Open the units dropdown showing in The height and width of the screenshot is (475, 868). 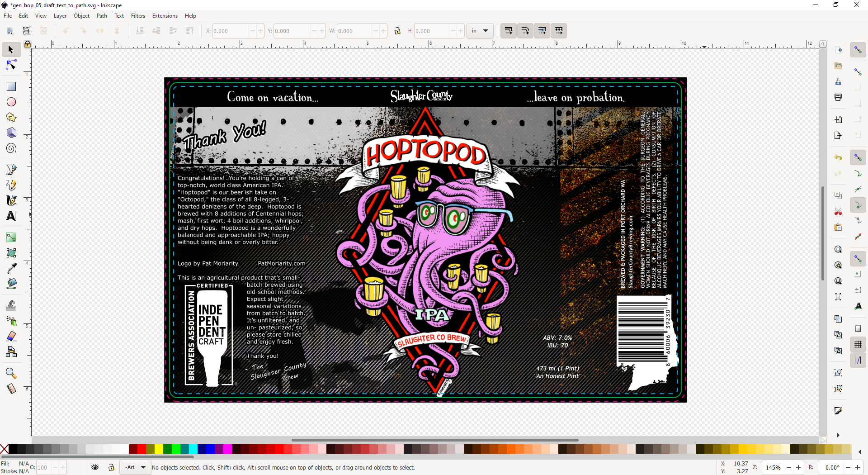pyautogui.click(x=480, y=31)
